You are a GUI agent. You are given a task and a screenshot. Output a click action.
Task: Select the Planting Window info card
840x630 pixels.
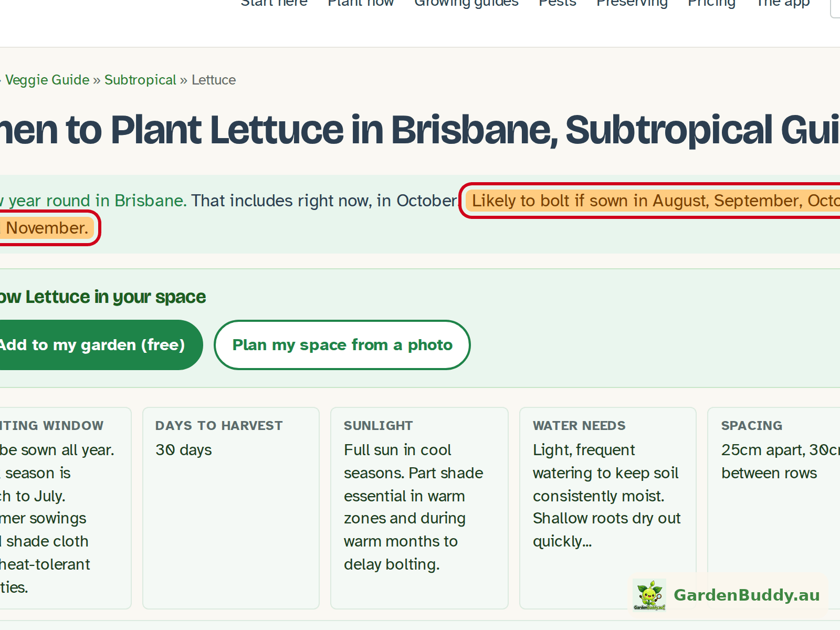click(65, 508)
